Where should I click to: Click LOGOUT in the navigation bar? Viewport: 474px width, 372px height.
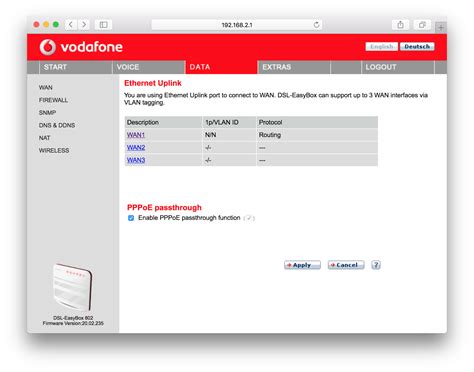coord(398,67)
